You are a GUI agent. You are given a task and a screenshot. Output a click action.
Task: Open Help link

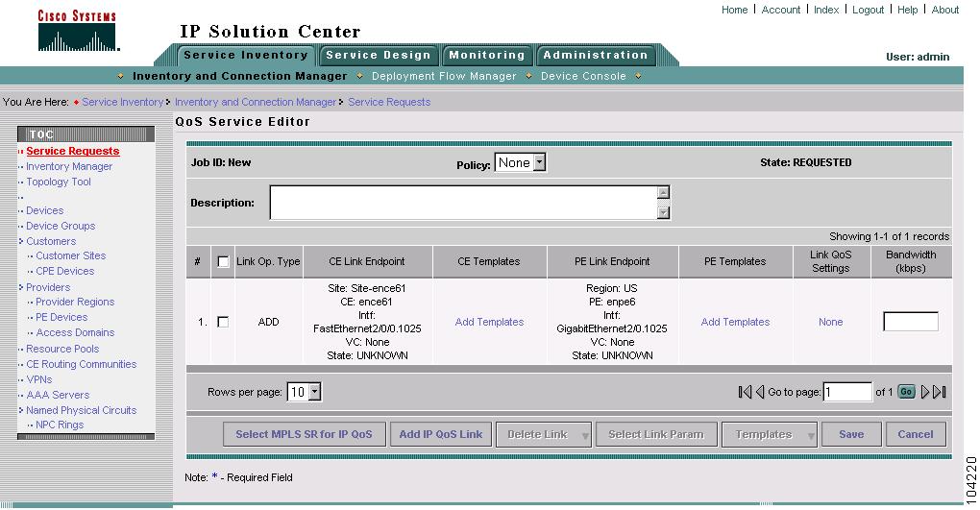(908, 10)
